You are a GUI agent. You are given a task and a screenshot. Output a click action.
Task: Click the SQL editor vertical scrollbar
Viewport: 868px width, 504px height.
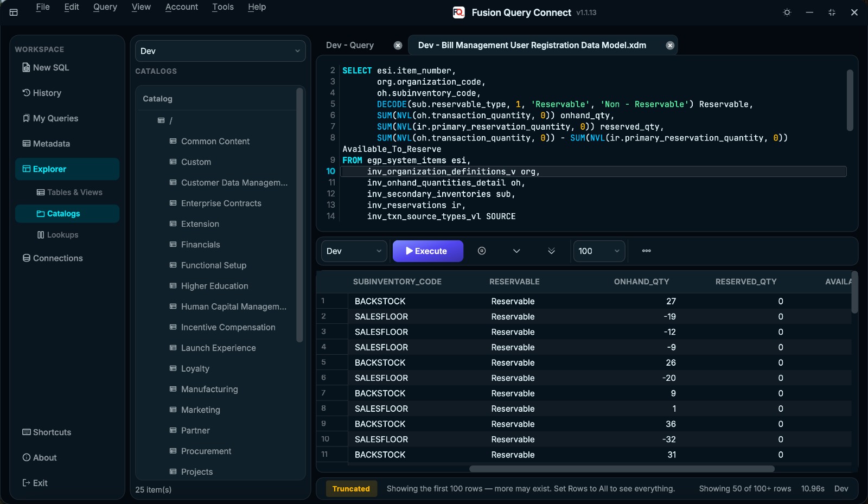pos(850,100)
